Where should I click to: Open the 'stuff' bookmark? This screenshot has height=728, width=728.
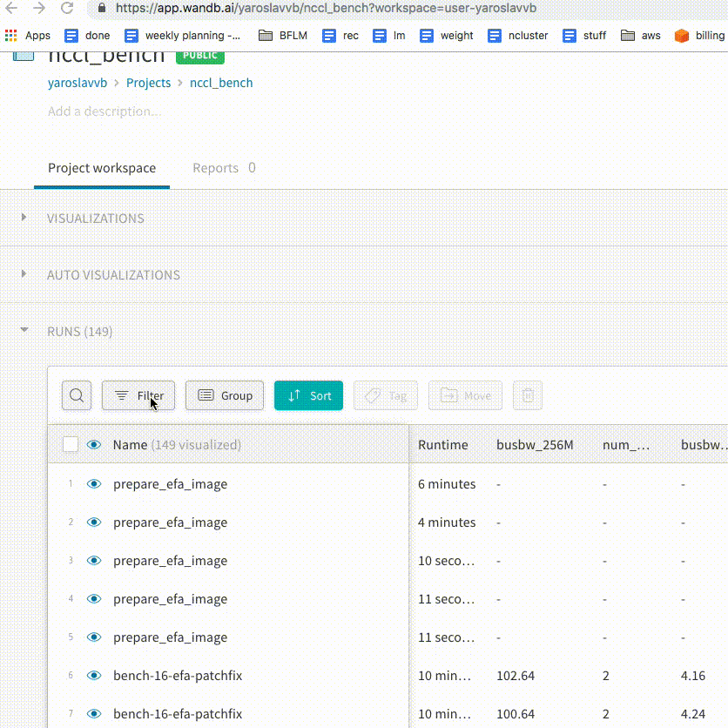[x=584, y=36]
